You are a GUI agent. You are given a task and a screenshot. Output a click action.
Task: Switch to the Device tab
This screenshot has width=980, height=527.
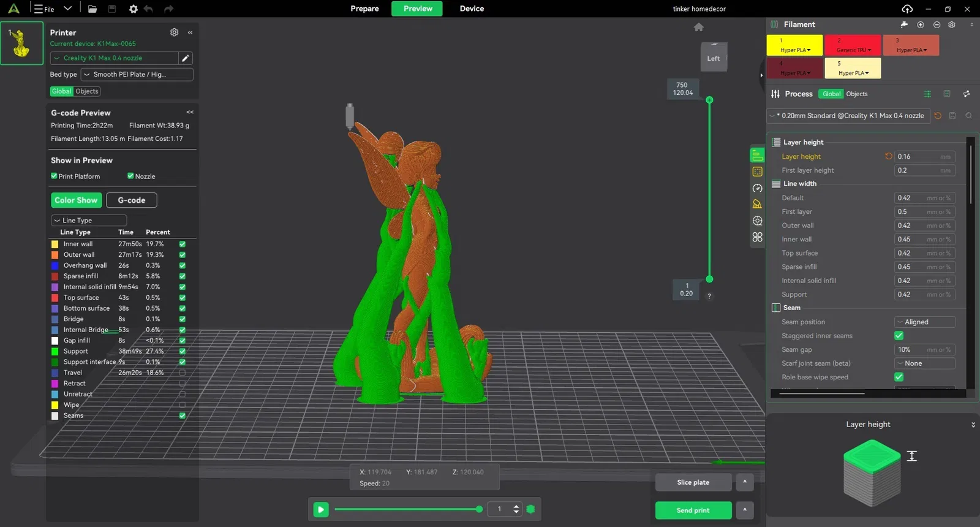click(472, 9)
